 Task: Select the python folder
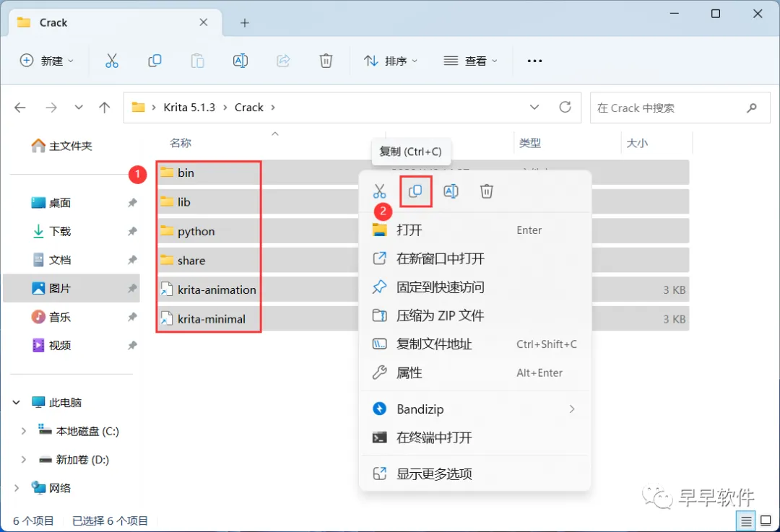point(196,231)
